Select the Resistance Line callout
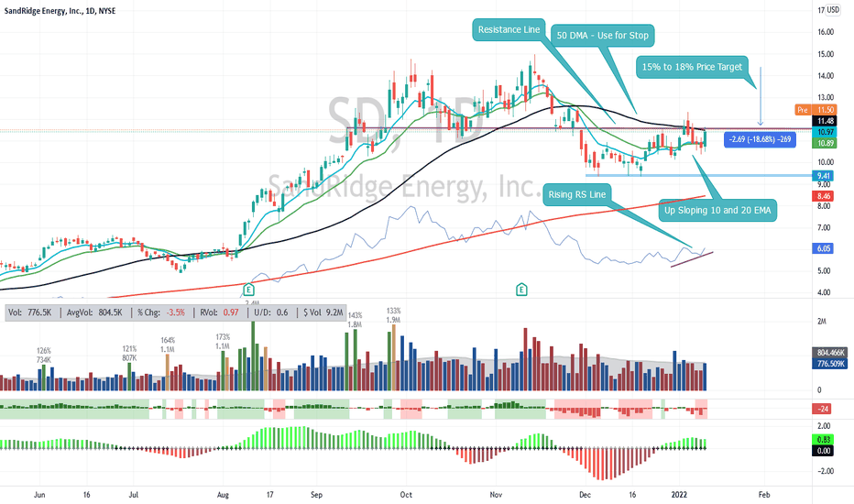854x504 pixels. click(509, 29)
